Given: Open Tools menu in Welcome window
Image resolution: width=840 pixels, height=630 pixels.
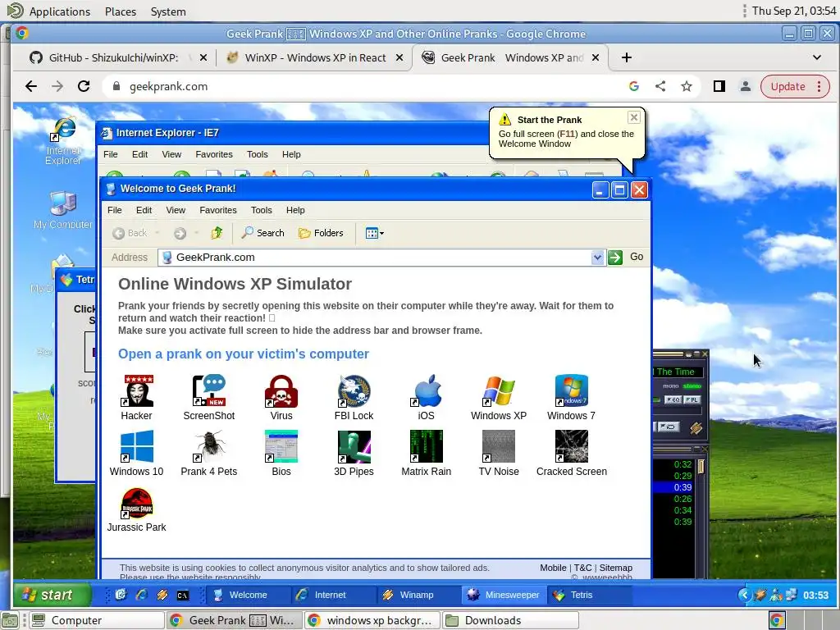Looking at the screenshot, I should (262, 210).
